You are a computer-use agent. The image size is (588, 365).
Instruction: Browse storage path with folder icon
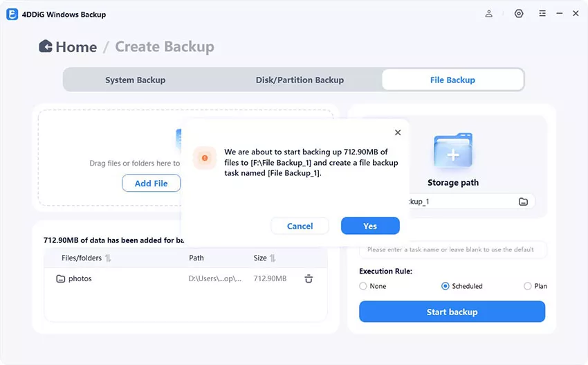[523, 202]
